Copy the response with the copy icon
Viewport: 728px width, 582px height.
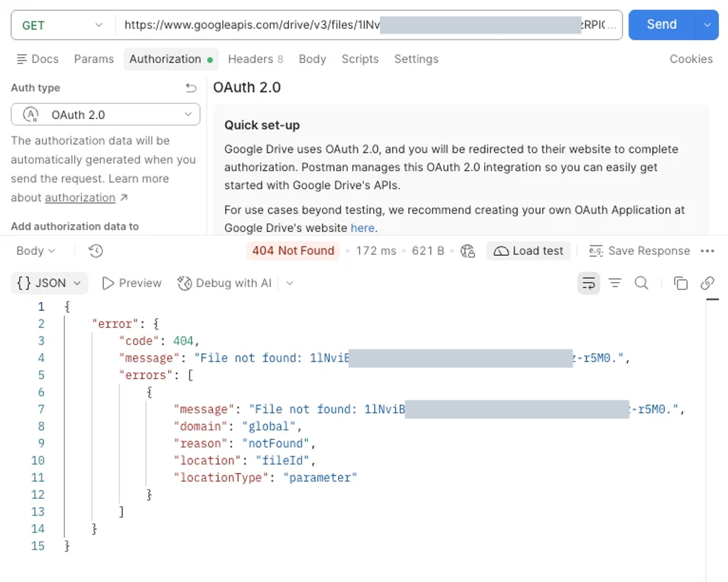click(680, 283)
